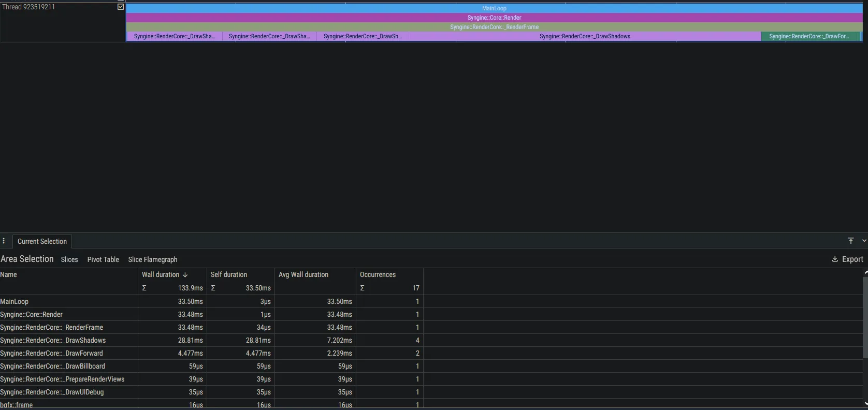This screenshot has height=410, width=868.
Task: Click the 28.81ms wall duration of _DrawShadows
Action: [x=191, y=340]
